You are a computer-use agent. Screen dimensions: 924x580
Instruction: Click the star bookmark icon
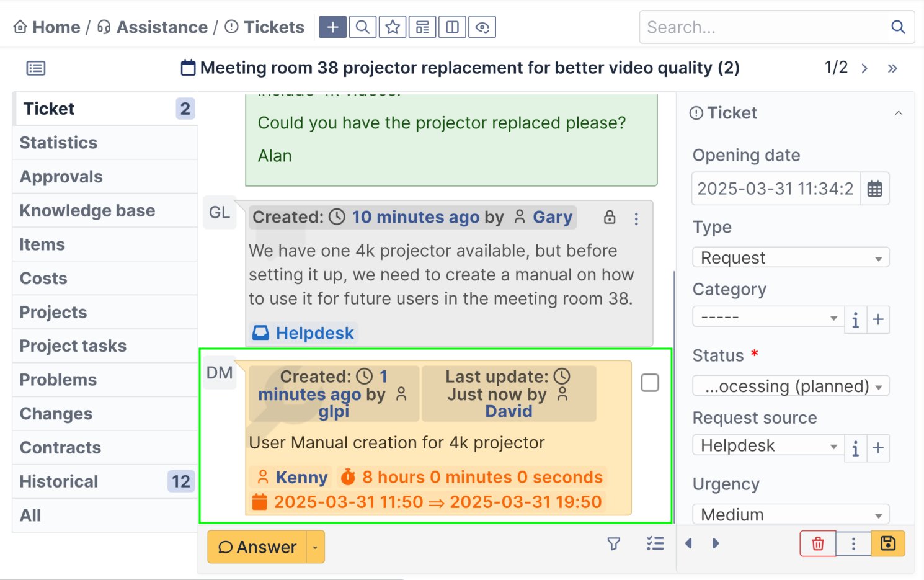393,27
